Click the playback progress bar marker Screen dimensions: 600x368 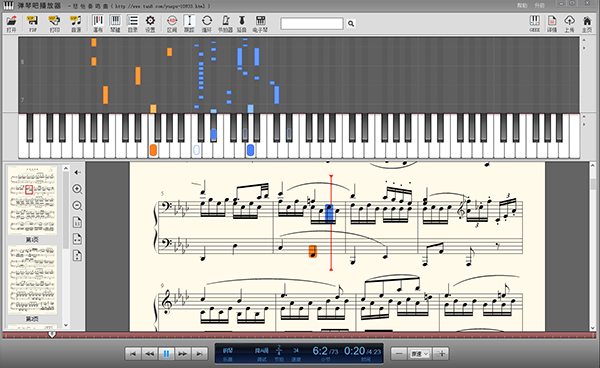(52, 335)
